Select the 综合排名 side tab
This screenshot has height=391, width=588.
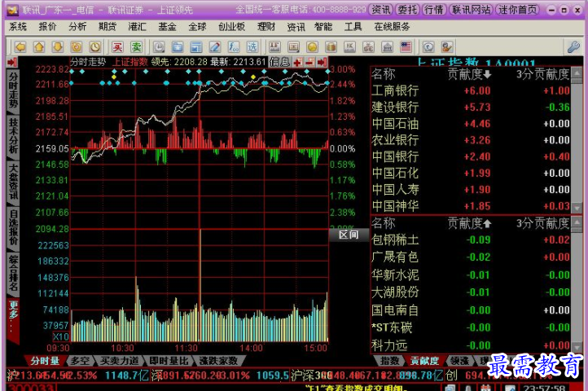13,273
